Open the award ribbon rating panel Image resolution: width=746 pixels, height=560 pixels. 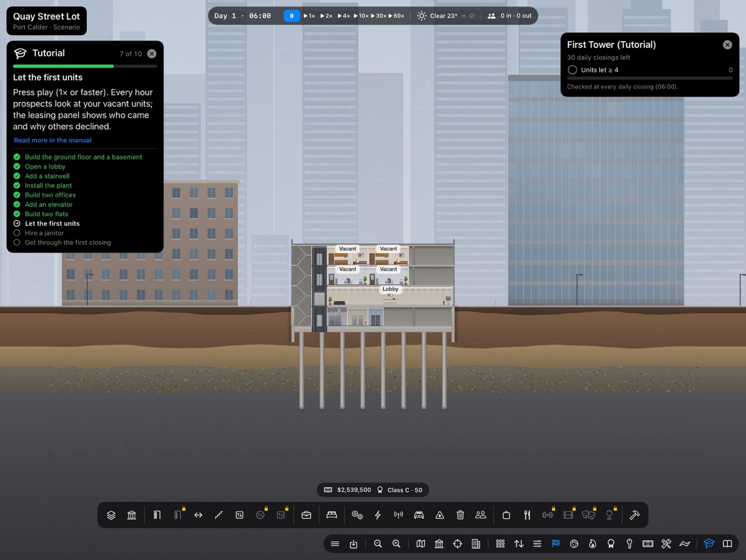click(611, 544)
